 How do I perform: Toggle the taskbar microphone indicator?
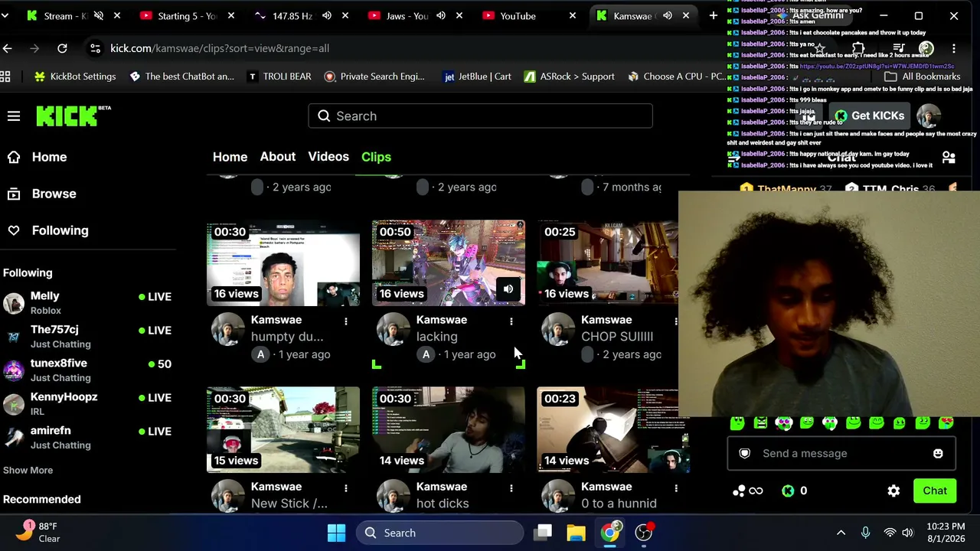865,533
